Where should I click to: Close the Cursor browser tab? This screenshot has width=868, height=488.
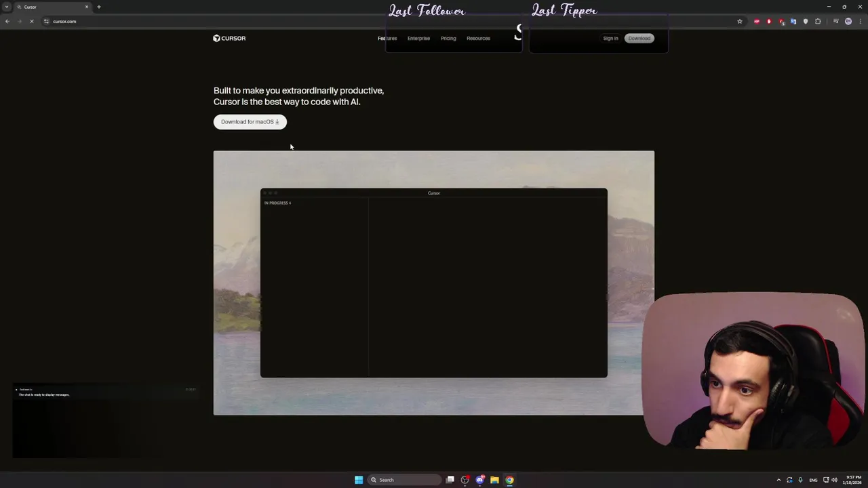pyautogui.click(x=87, y=7)
